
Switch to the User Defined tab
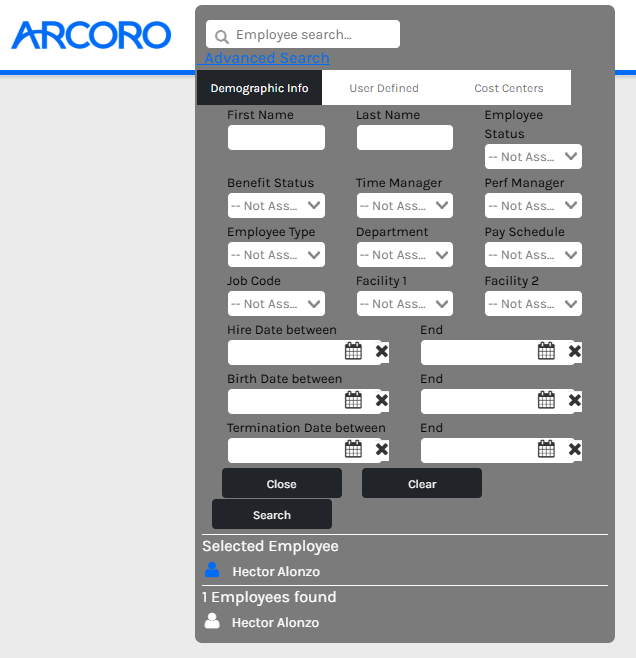pos(384,88)
